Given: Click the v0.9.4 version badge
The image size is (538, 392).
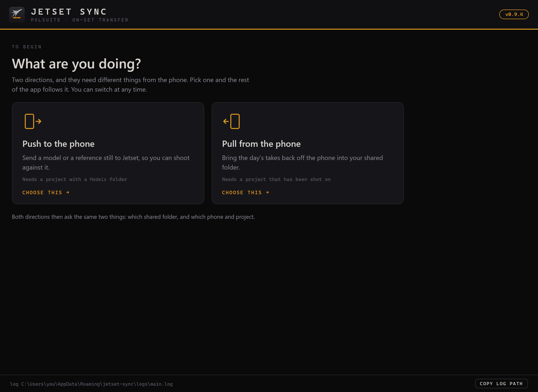Looking at the screenshot, I should (x=514, y=14).
